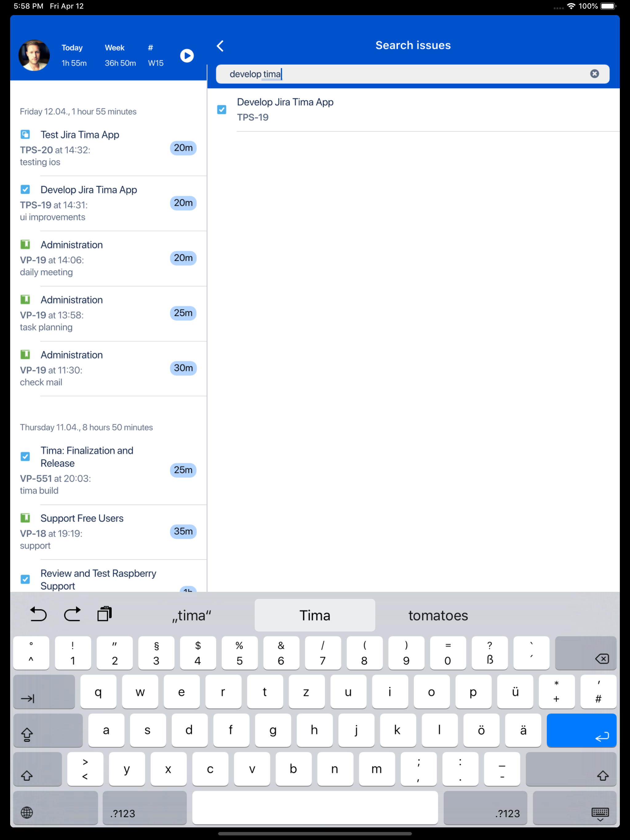
Task: Select the Friday 12.04. day header
Action: 78,112
